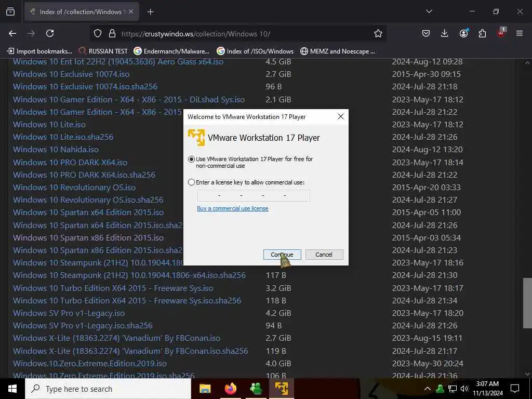Screen dimensions: 532x399
Task: Cancel the VMware Player dialog
Action: point(324,255)
